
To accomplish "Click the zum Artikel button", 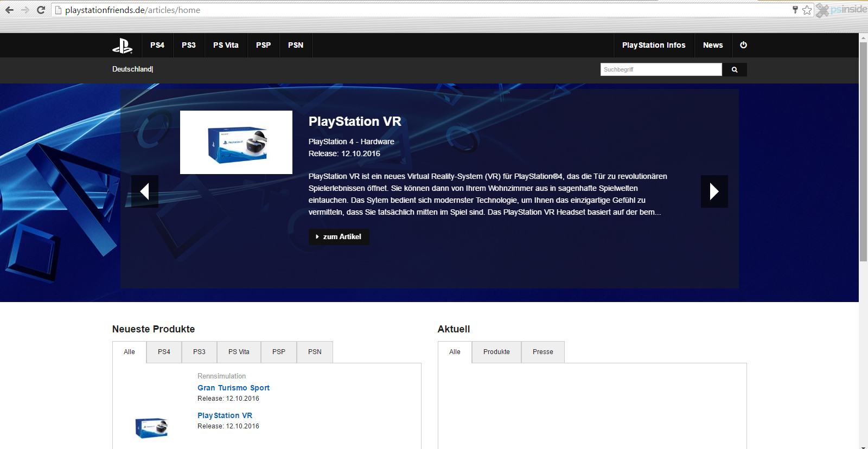I will tap(339, 237).
